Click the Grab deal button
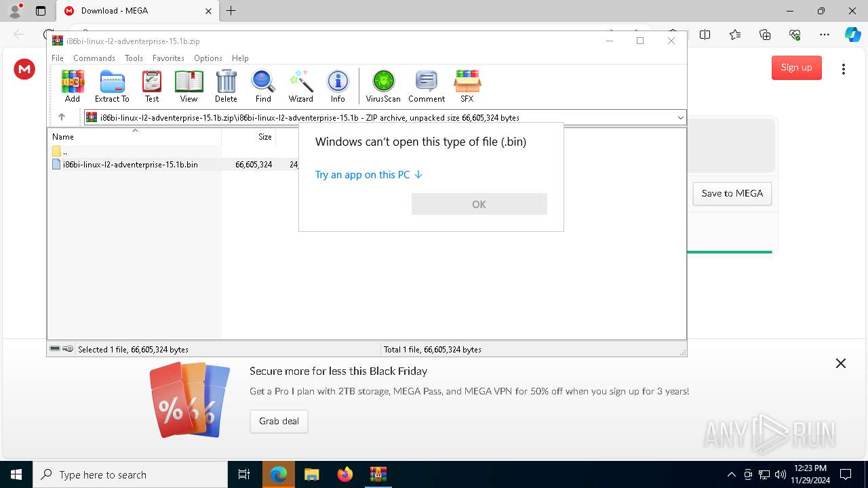The width and height of the screenshot is (868, 488). pos(279,421)
